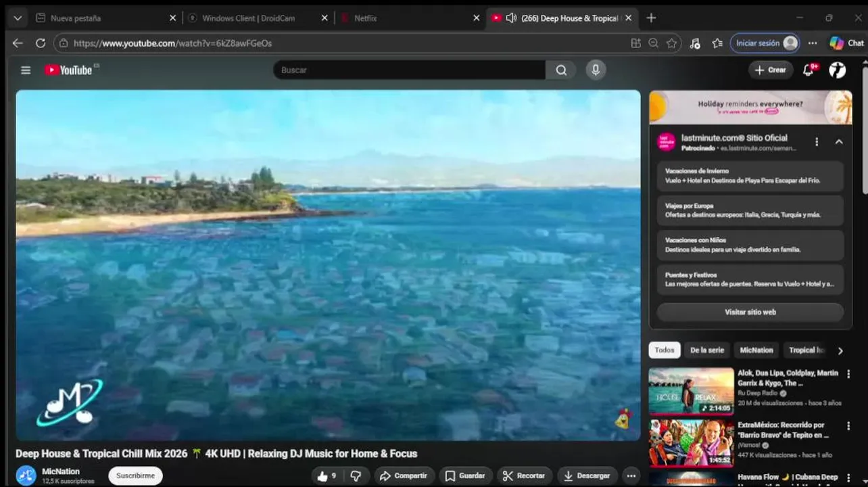
Task: Open the MicNation channel name link
Action: pyautogui.click(x=61, y=471)
